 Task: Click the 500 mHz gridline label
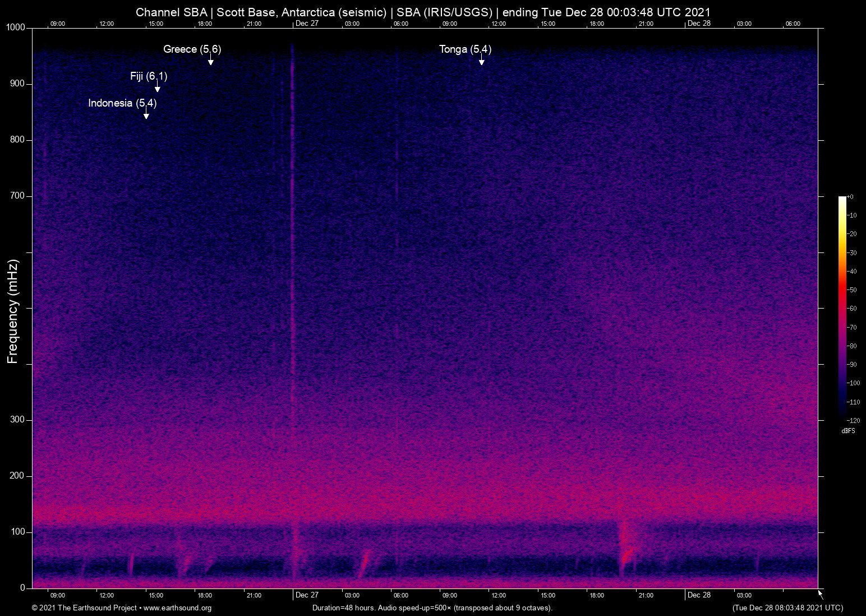point(17,307)
